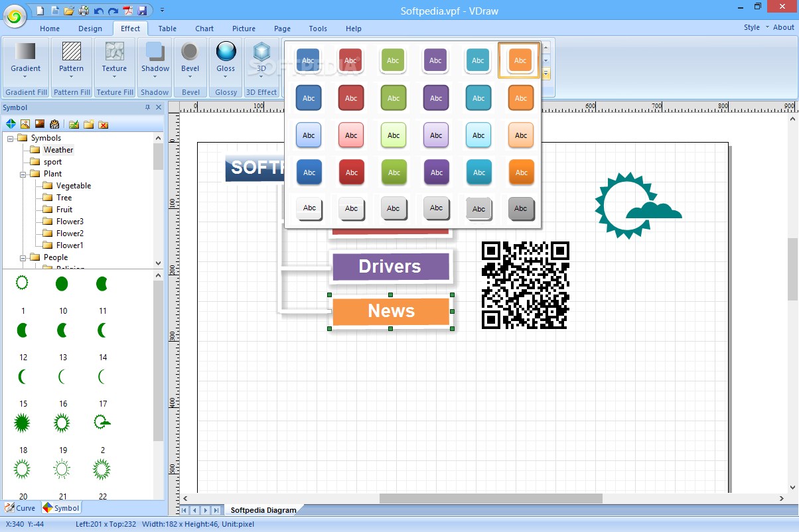Screen dimensions: 799x532
Task: Click the sunset photo icon in Symbol toolbar
Action: coord(40,124)
